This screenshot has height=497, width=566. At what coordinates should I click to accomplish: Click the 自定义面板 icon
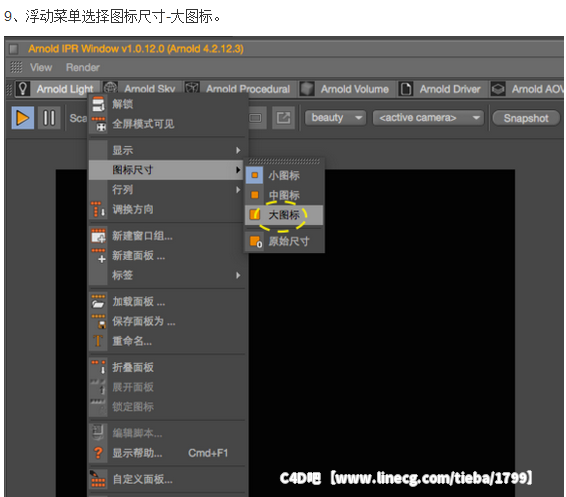pyautogui.click(x=98, y=479)
